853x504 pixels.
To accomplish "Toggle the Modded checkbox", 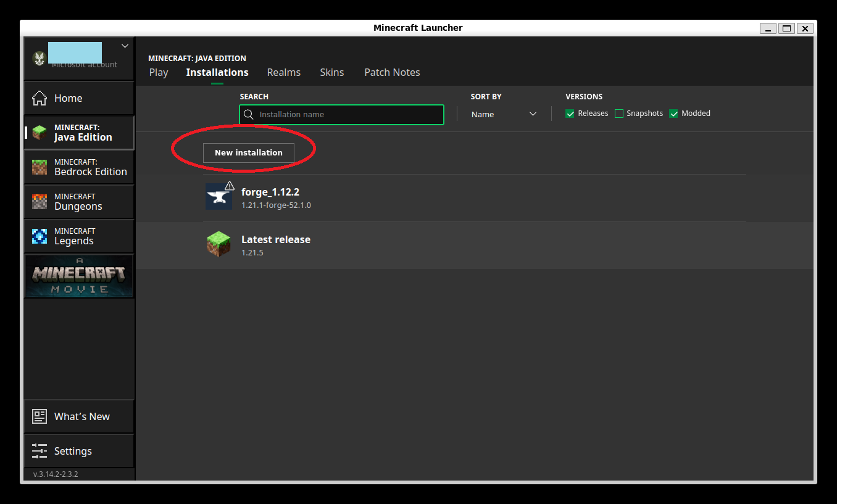I will [x=673, y=114].
